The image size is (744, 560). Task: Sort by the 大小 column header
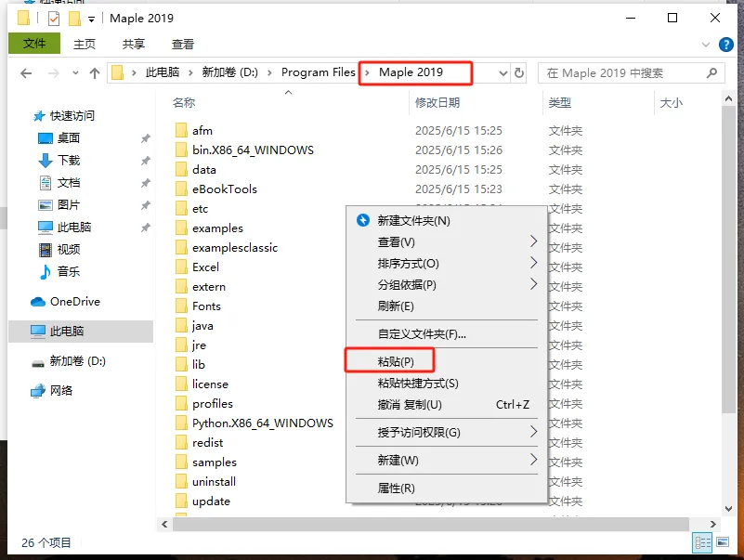pyautogui.click(x=672, y=102)
